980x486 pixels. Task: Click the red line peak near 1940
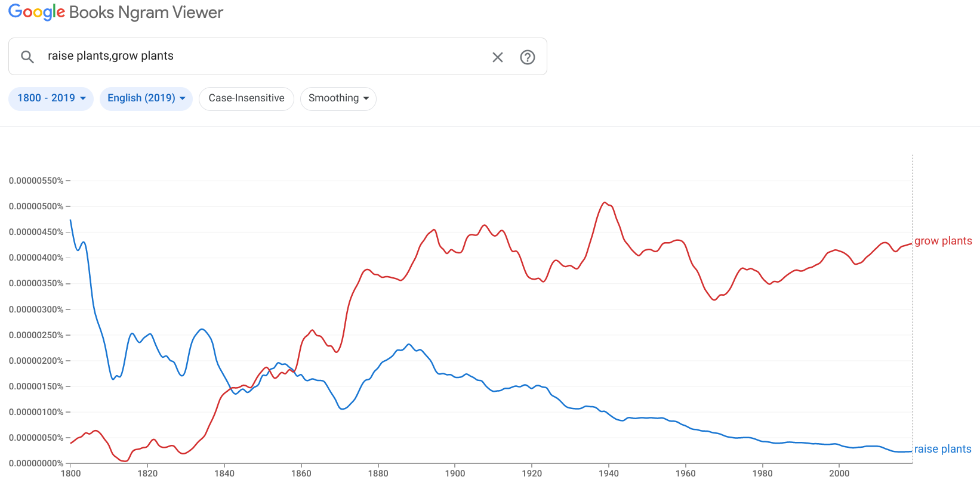tap(605, 203)
